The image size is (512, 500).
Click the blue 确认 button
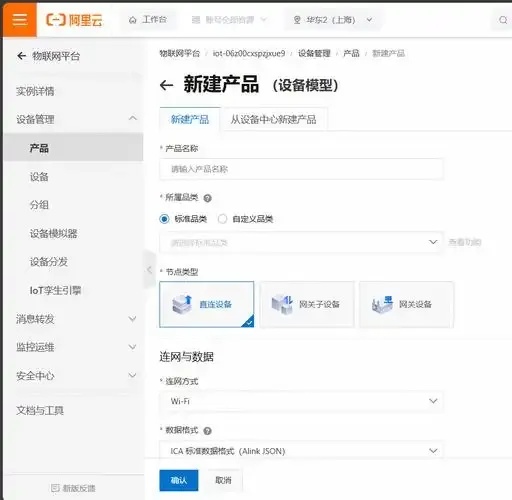pos(179,480)
